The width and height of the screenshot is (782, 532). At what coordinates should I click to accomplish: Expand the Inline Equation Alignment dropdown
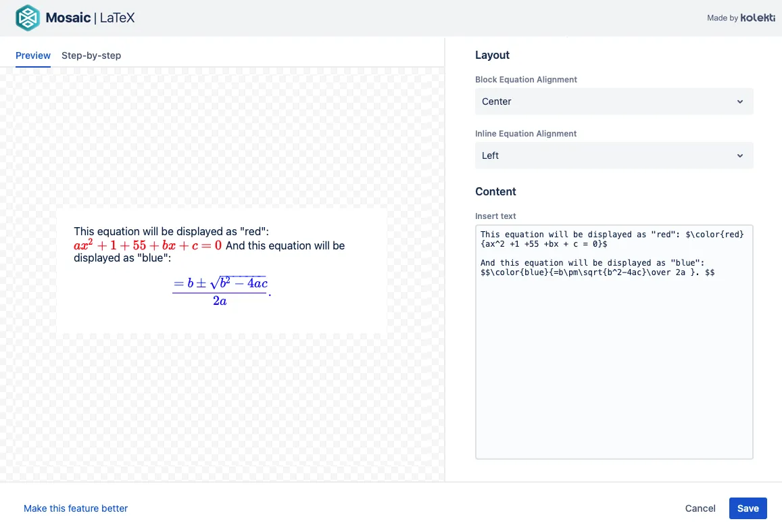(614, 155)
